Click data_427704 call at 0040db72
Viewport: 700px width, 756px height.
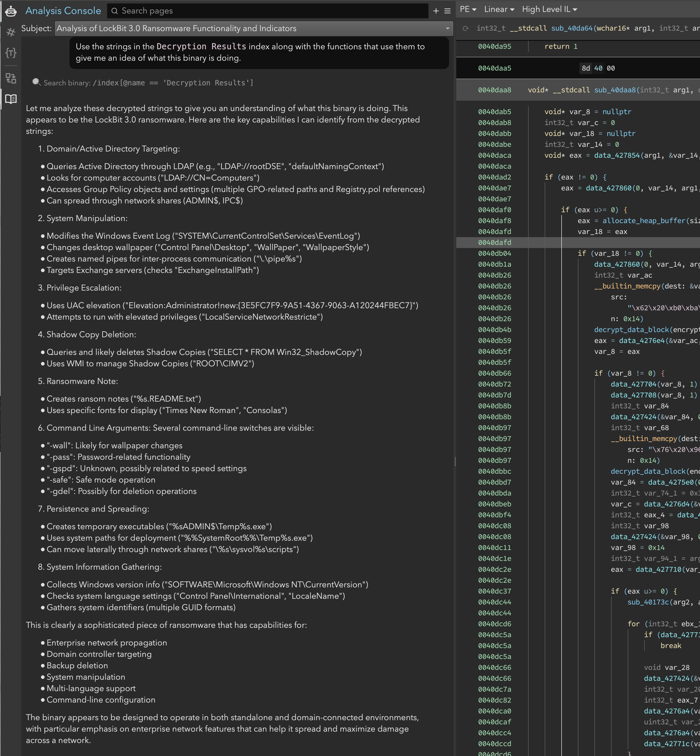click(x=633, y=384)
